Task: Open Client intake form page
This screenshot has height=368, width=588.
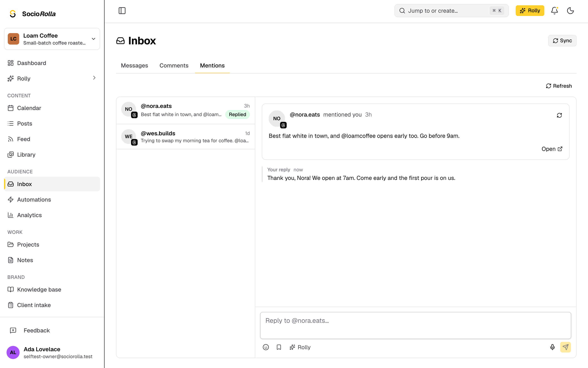Action: [52, 305]
